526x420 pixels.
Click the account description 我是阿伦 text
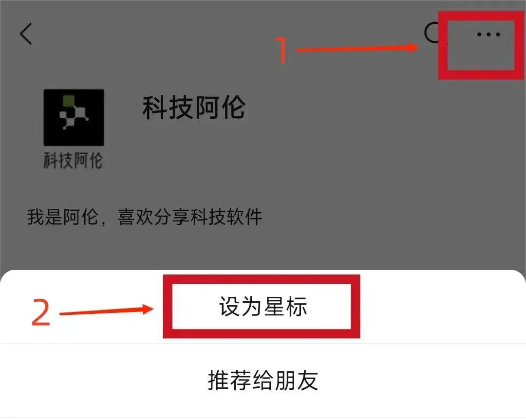(145, 217)
